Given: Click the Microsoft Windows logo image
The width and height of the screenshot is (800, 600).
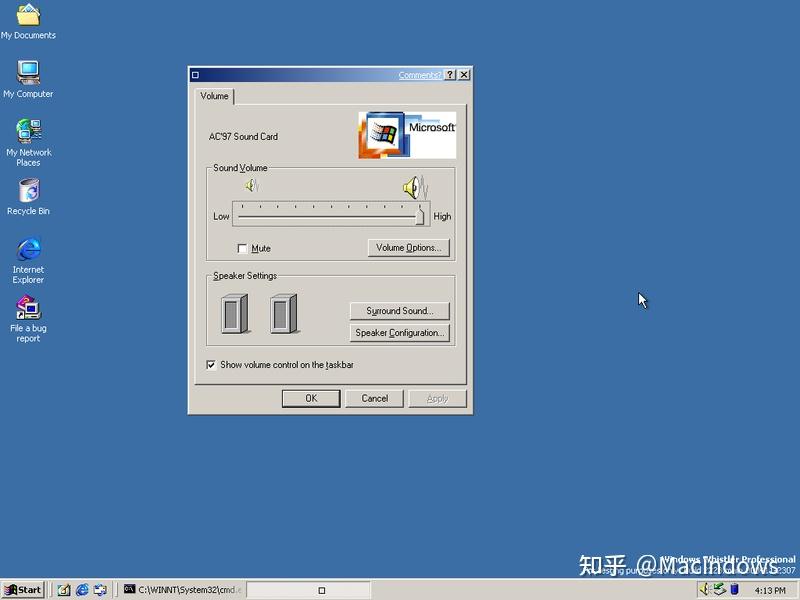Looking at the screenshot, I should (x=405, y=133).
